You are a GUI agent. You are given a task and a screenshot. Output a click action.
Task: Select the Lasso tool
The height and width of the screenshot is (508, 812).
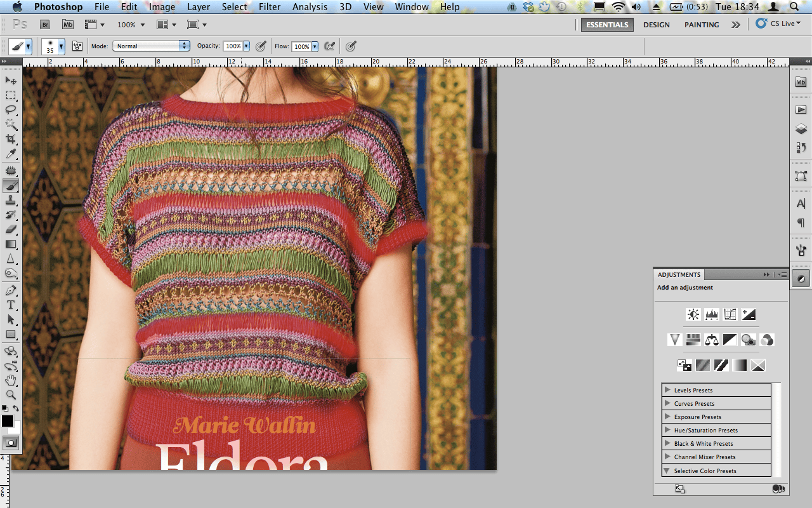11,110
